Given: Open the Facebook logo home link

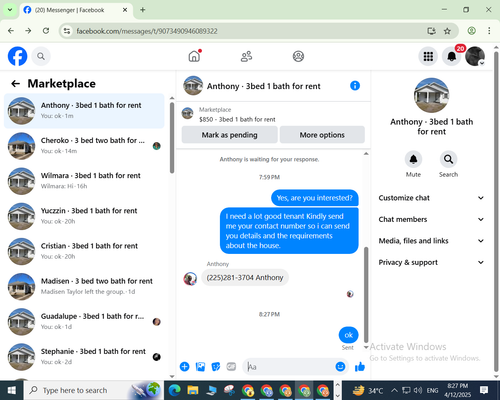Looking at the screenshot, I should click(17, 56).
